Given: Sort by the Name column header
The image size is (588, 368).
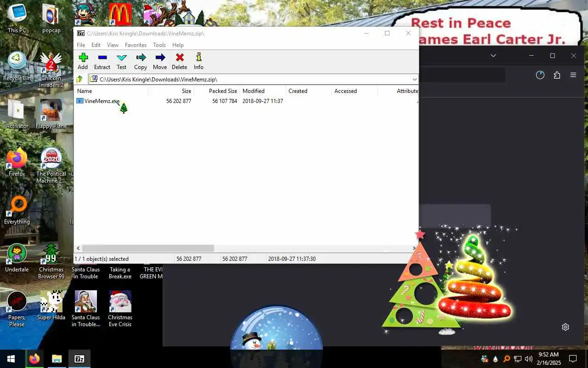Looking at the screenshot, I should tap(111, 91).
